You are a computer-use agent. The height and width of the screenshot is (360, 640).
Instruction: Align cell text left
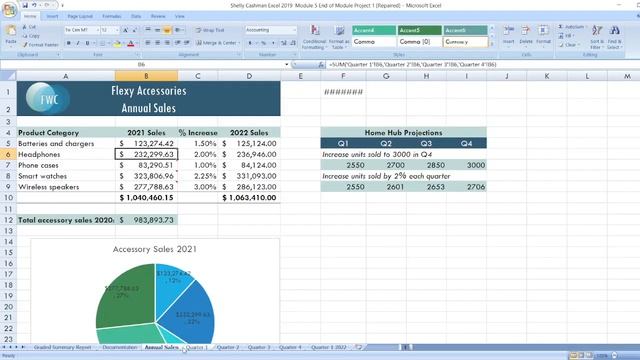point(148,43)
